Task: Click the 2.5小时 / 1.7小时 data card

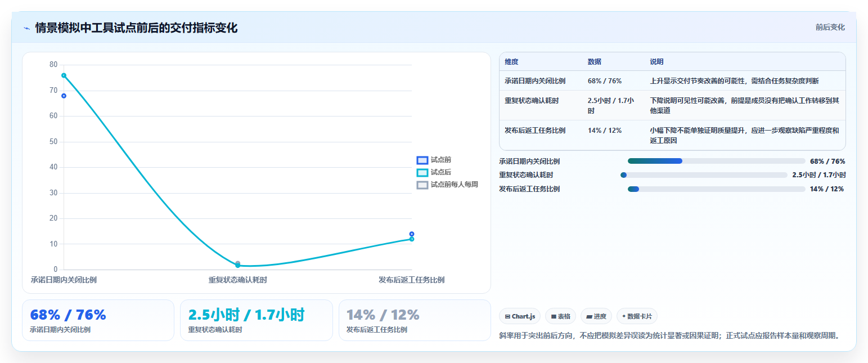Action: (x=257, y=320)
